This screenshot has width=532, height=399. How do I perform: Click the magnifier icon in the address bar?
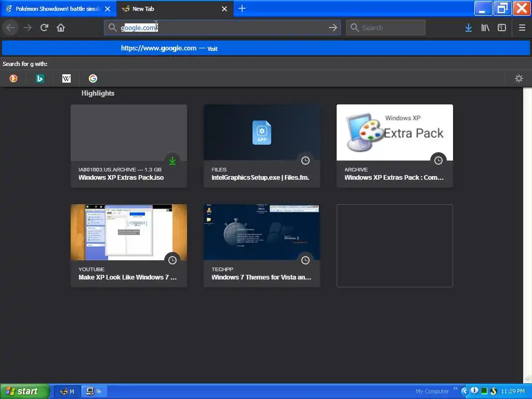pyautogui.click(x=112, y=28)
